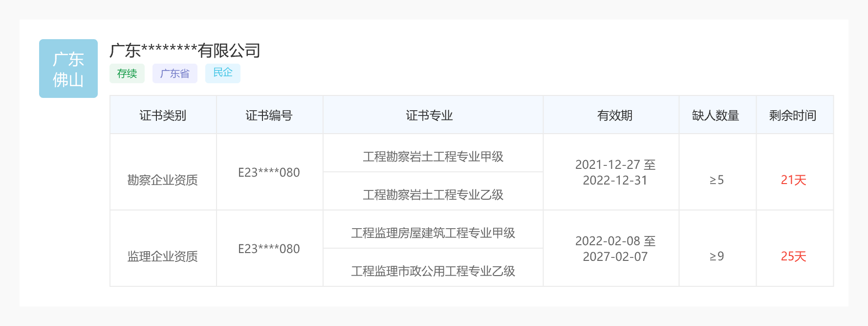Click the red 25天 remaining time
868x326 pixels.
[793, 256]
